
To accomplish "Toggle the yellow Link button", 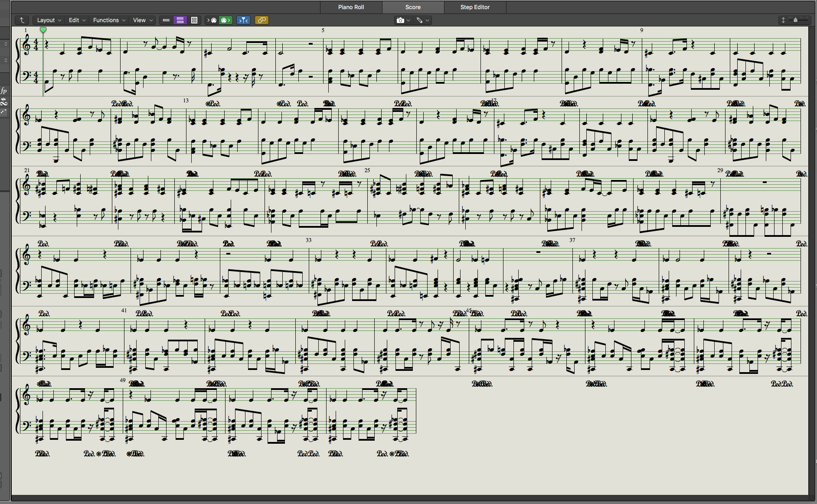I will [261, 20].
